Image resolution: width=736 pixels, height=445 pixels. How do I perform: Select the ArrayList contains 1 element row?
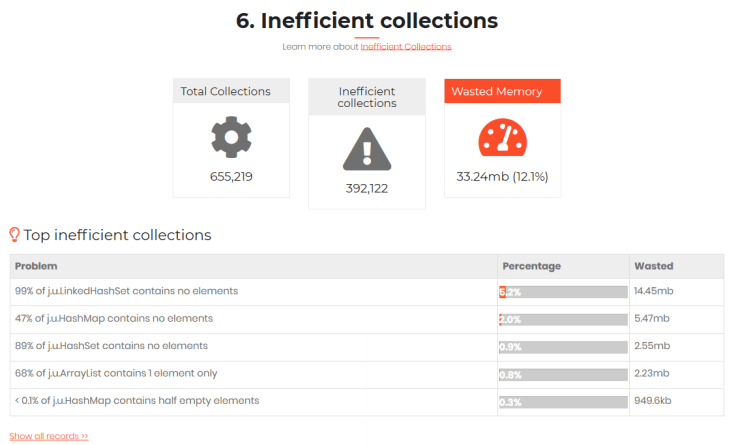367,375
